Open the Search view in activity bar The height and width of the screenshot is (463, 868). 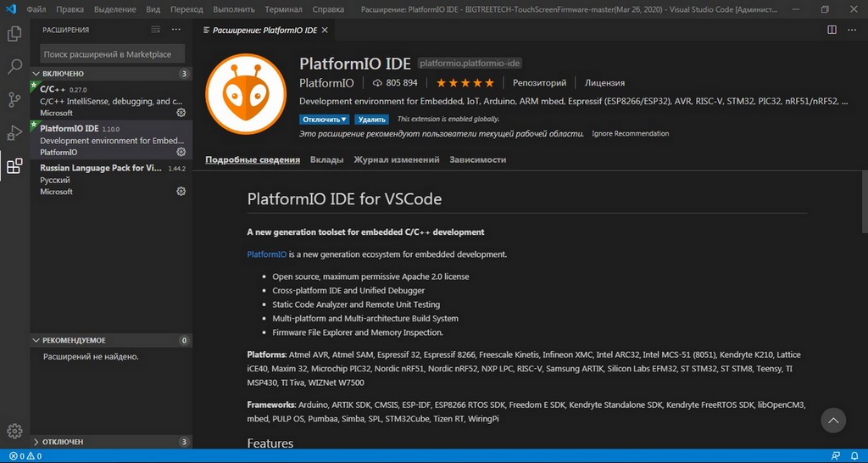(14, 67)
